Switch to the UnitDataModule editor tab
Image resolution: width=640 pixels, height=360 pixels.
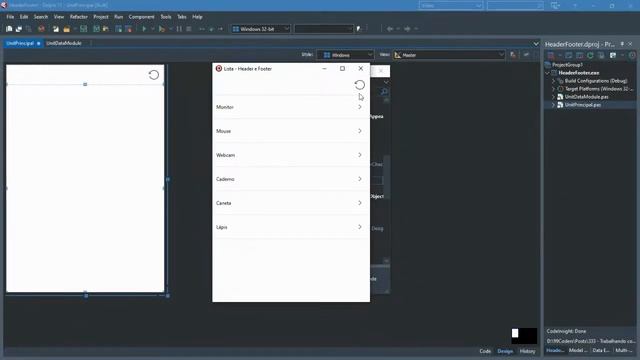click(64, 43)
